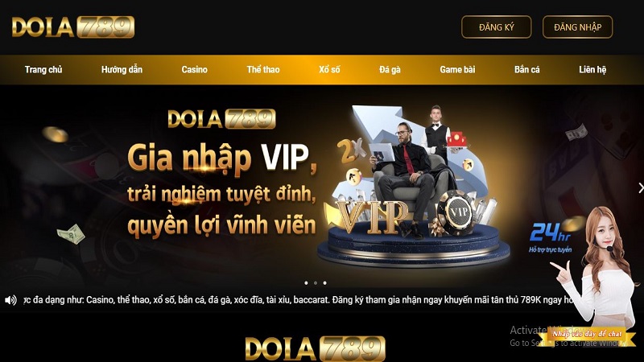644x362 pixels.
Task: Select the Xổ số menu item
Action: (x=329, y=69)
